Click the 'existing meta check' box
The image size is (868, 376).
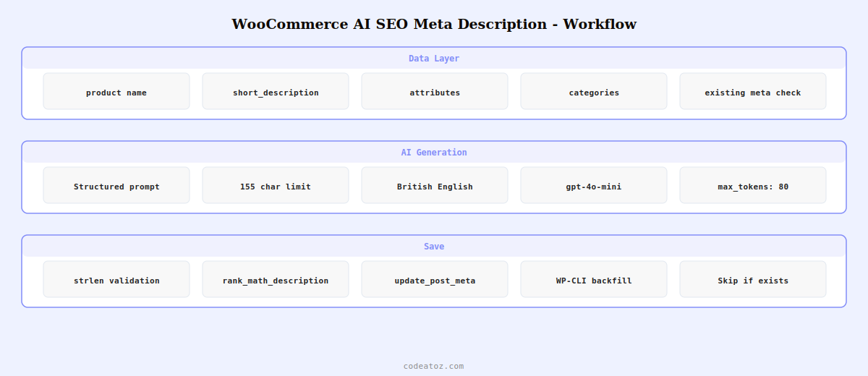click(x=753, y=91)
